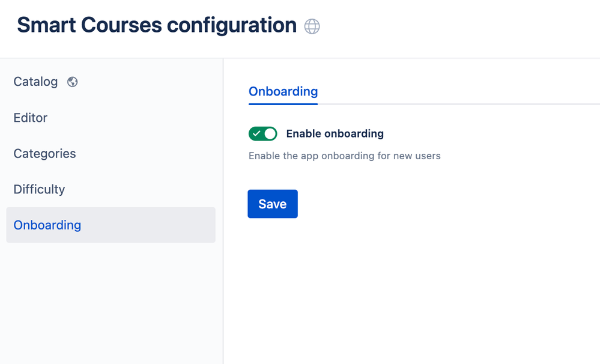Open the Difficulty configuration page
600x364 pixels.
tap(39, 189)
